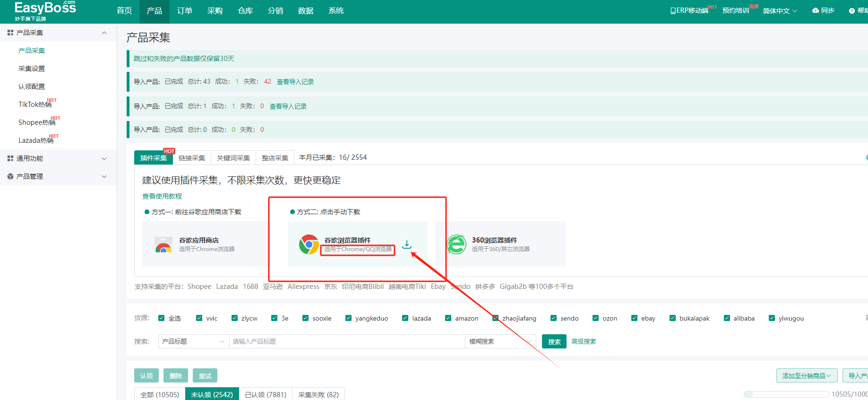
Task: Open Shopee热销 in the sidebar
Action: tap(37, 122)
